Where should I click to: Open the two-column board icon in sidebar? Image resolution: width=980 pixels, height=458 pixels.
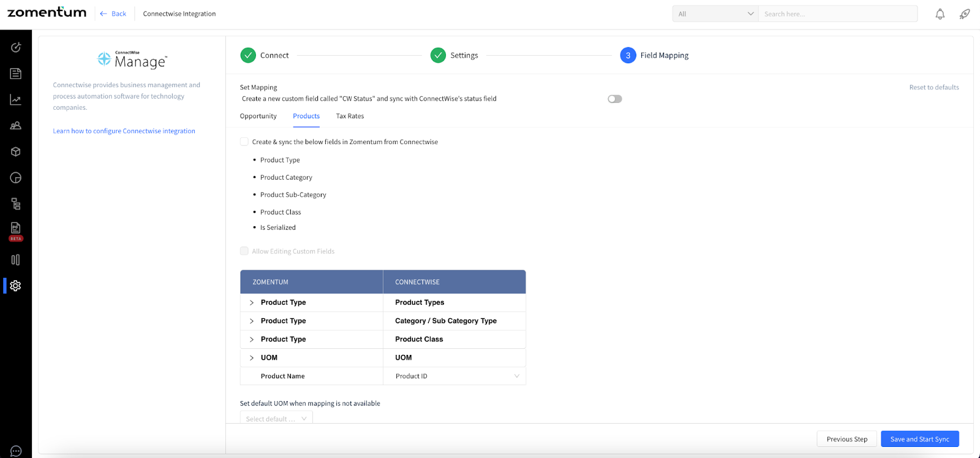16,260
